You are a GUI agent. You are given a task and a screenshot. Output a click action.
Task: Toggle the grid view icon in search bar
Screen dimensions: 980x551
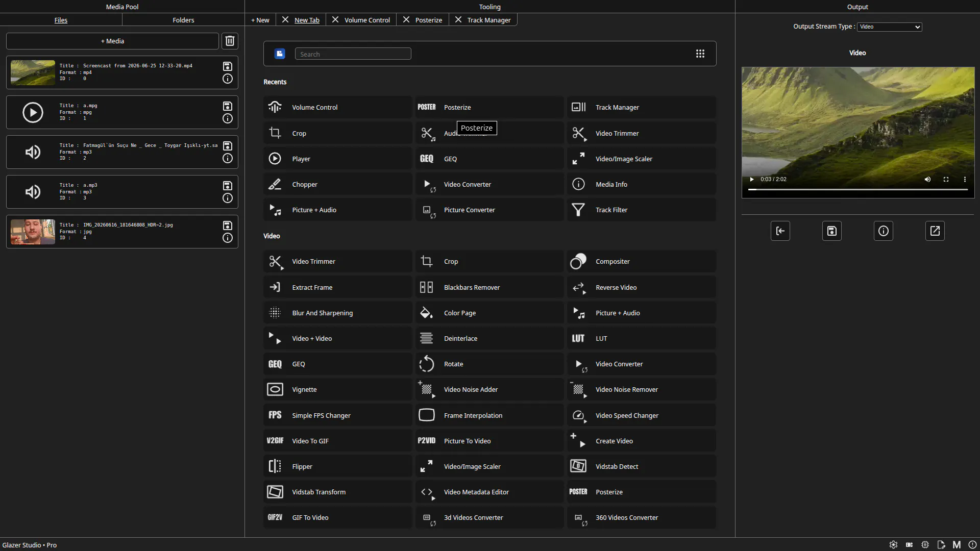coord(700,54)
